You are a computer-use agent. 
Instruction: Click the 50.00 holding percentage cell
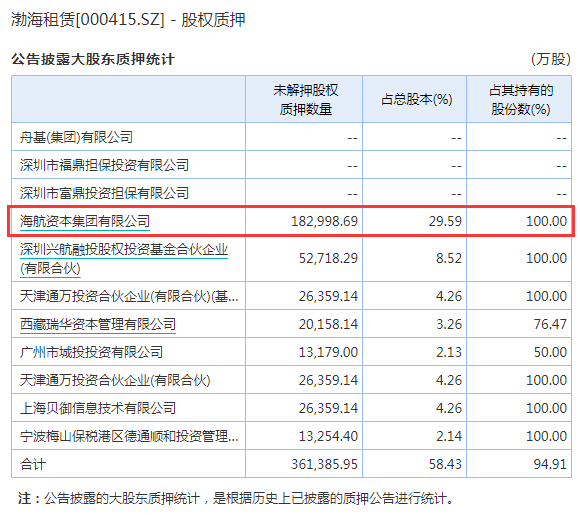(550, 352)
